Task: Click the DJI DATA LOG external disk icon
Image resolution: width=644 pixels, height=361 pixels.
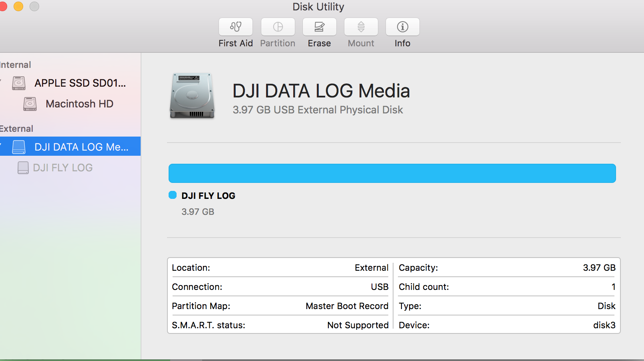Action: 19,147
